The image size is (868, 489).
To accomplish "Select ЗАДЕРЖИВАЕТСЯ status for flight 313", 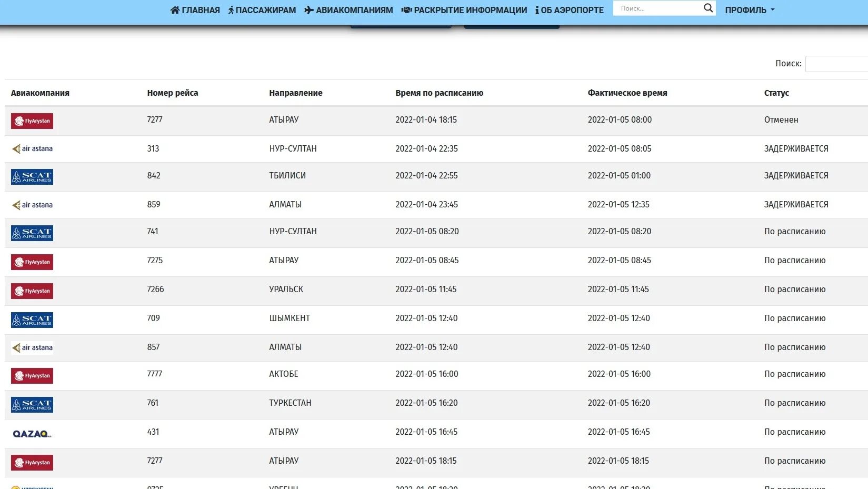I will 796,149.
